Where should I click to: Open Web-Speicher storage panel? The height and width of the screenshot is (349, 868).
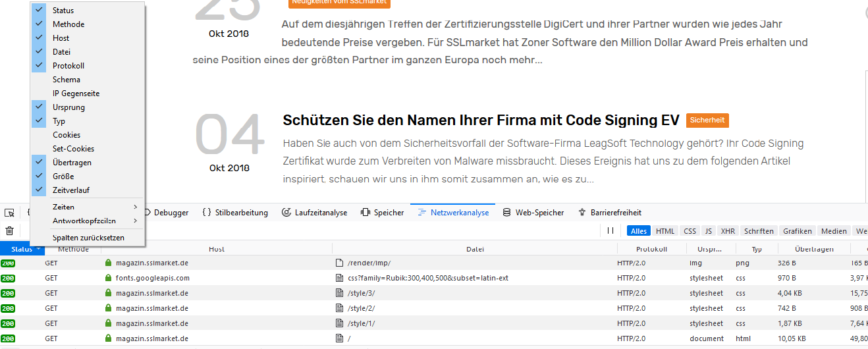coord(533,213)
